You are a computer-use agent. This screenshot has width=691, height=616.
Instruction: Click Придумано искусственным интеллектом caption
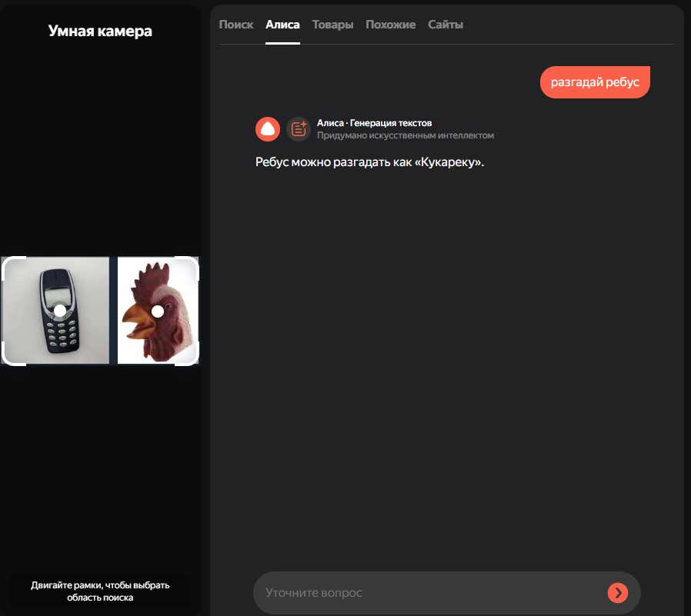[406, 135]
